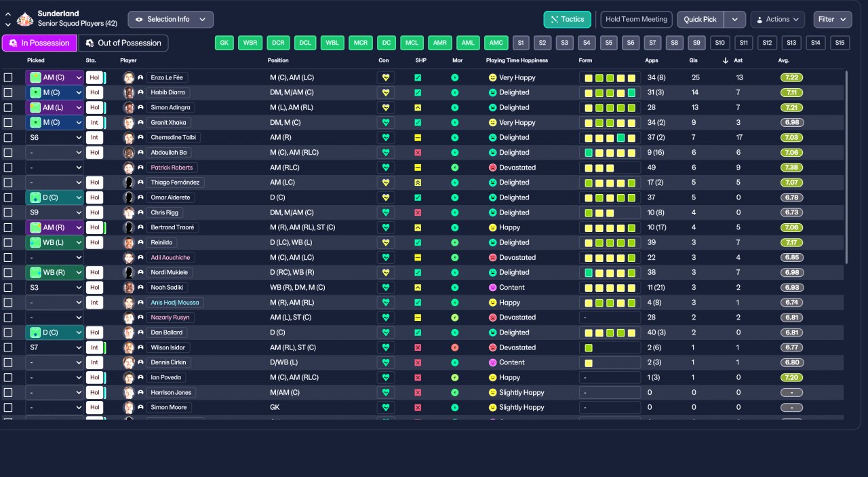The height and width of the screenshot is (477, 868).
Task: Click the sharpness up-arrow icon for Thiago Fernández
Action: click(418, 183)
